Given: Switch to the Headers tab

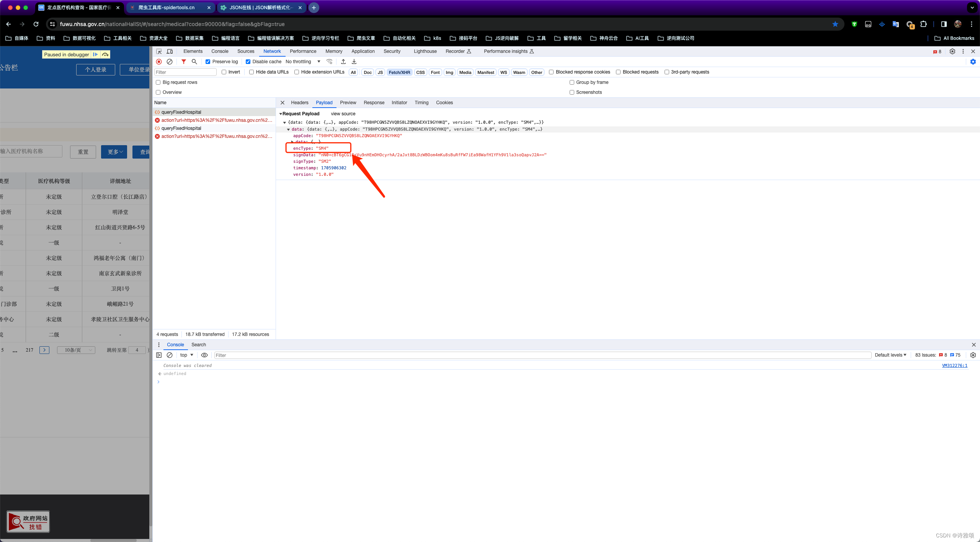Looking at the screenshot, I should (x=300, y=102).
